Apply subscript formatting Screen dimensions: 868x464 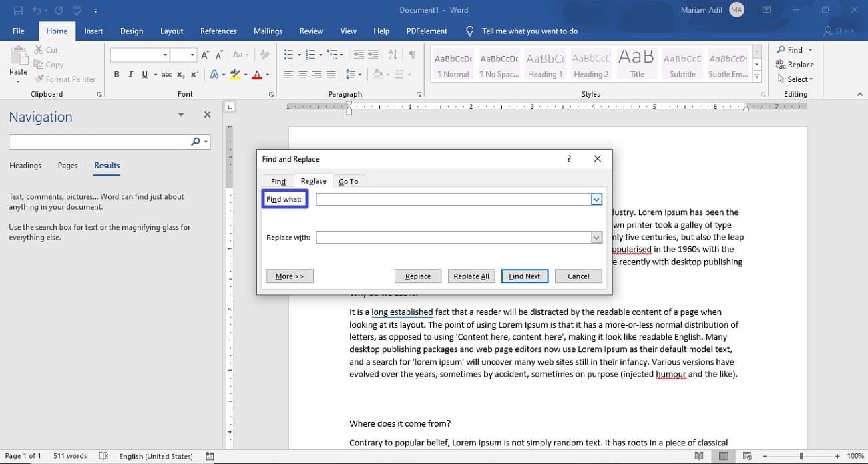click(180, 75)
